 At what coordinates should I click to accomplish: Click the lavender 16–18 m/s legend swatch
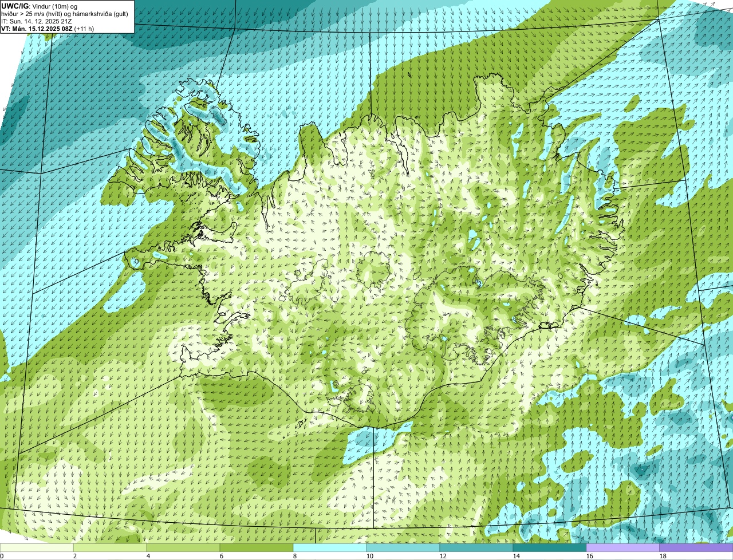tap(623, 548)
